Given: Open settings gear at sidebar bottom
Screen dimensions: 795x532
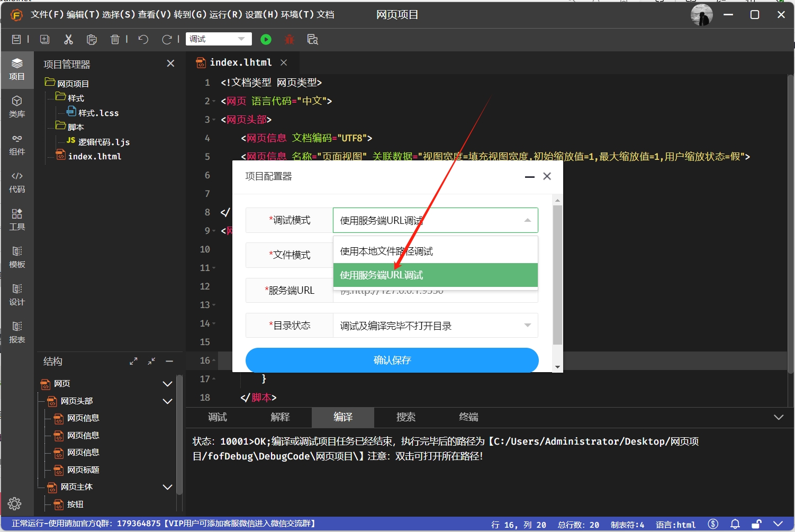Looking at the screenshot, I should tap(15, 503).
